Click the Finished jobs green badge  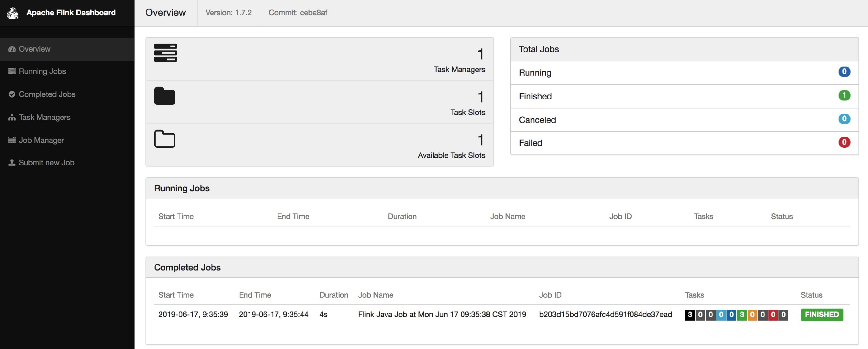(844, 95)
